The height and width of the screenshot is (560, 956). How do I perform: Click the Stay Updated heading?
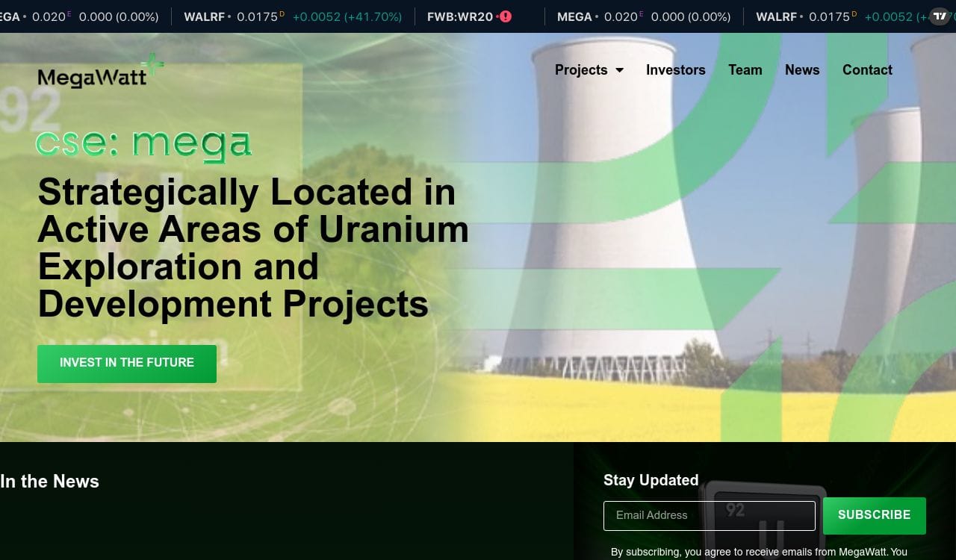(651, 480)
